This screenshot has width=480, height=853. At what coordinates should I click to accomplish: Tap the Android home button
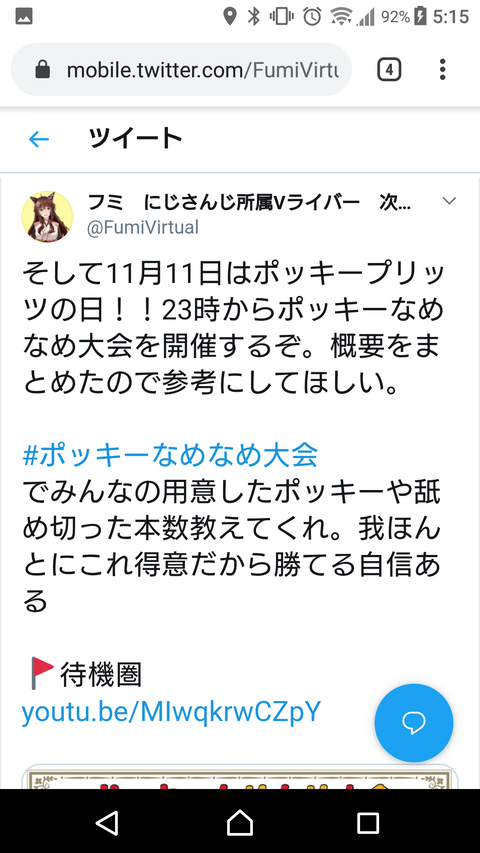click(240, 823)
